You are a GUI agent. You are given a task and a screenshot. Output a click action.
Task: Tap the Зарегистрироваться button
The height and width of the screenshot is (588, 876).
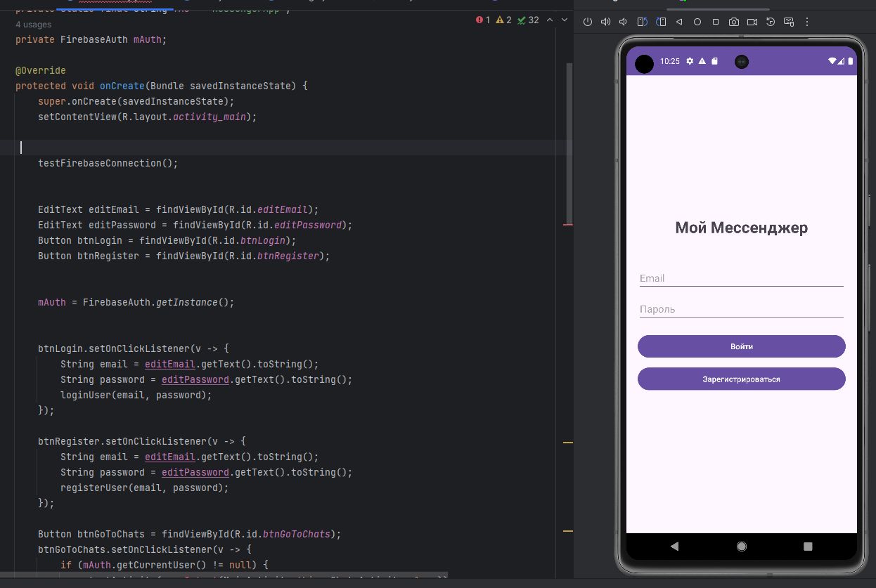tap(742, 379)
